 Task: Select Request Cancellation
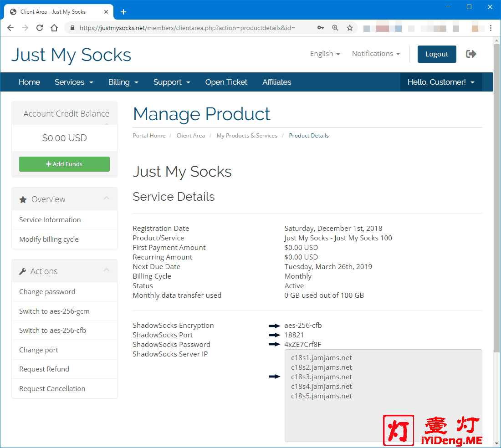(x=65, y=388)
